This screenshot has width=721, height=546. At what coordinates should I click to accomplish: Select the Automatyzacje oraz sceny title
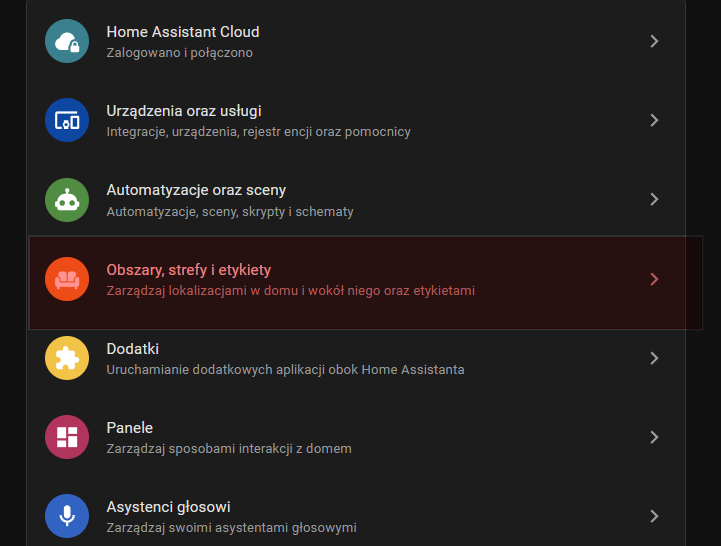(196, 190)
